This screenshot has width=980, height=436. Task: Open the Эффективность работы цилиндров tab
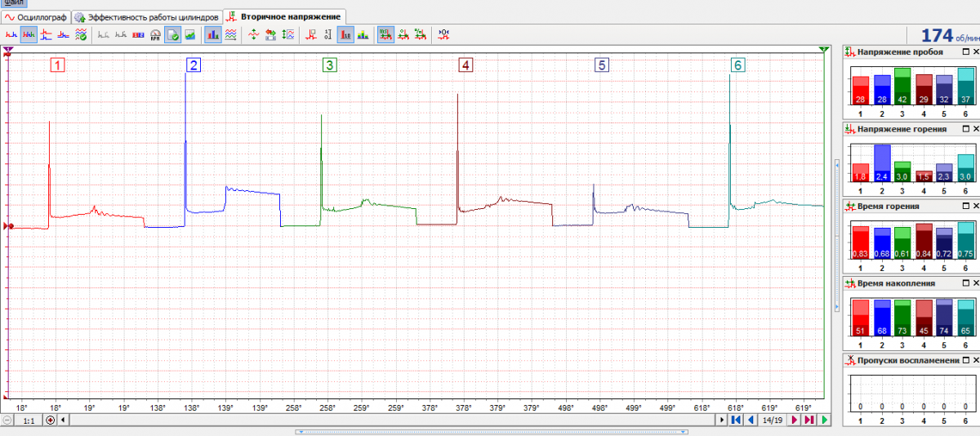click(146, 16)
